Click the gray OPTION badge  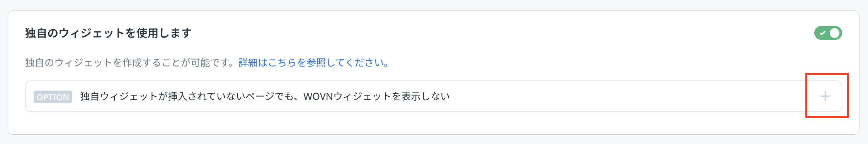(x=53, y=97)
